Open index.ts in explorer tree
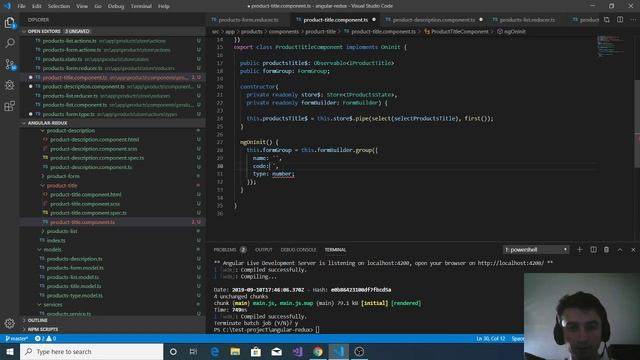The width and height of the screenshot is (640, 360). 56,240
